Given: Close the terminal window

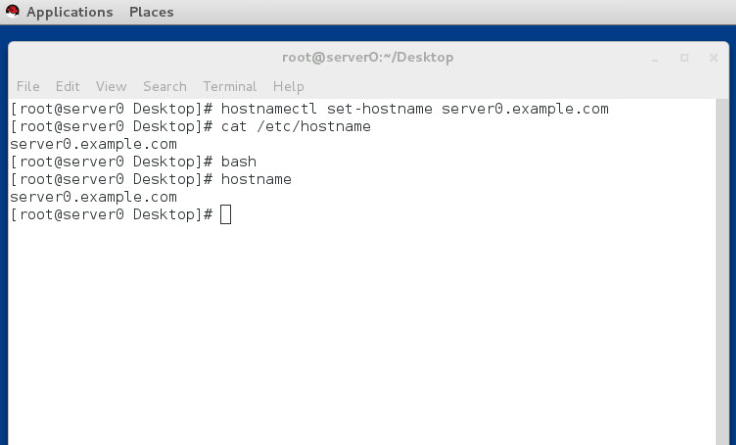Looking at the screenshot, I should pos(713,58).
